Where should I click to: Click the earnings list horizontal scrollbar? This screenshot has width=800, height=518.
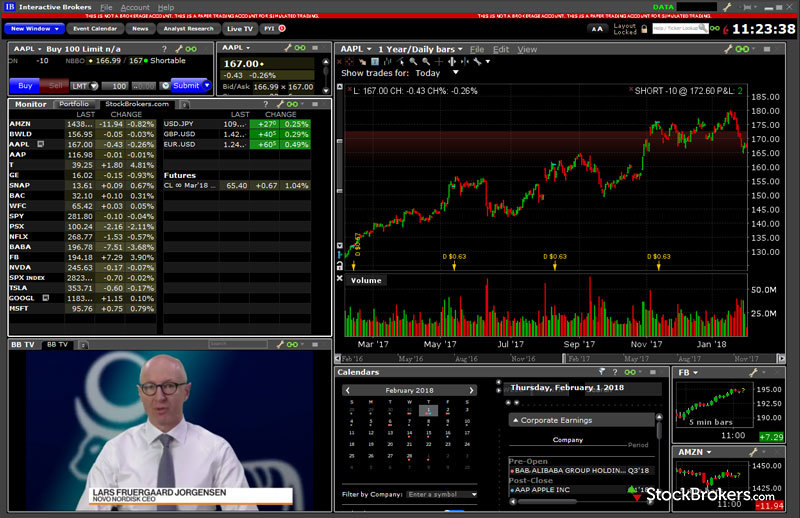point(582,502)
